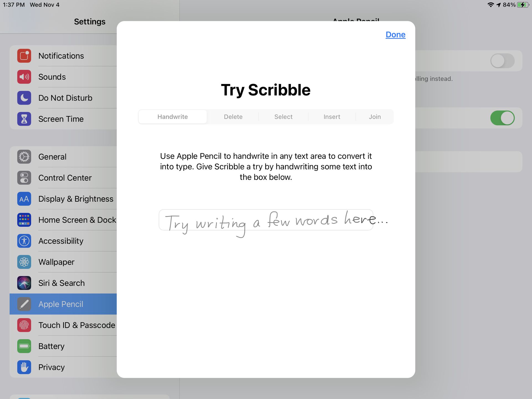
Task: Open Battery settings label
Action: tap(51, 346)
